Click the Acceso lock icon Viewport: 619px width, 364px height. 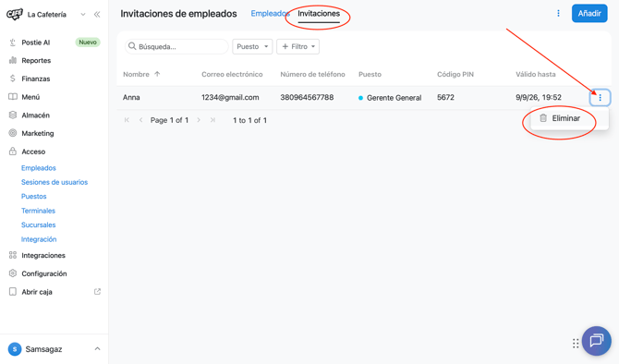click(x=13, y=152)
